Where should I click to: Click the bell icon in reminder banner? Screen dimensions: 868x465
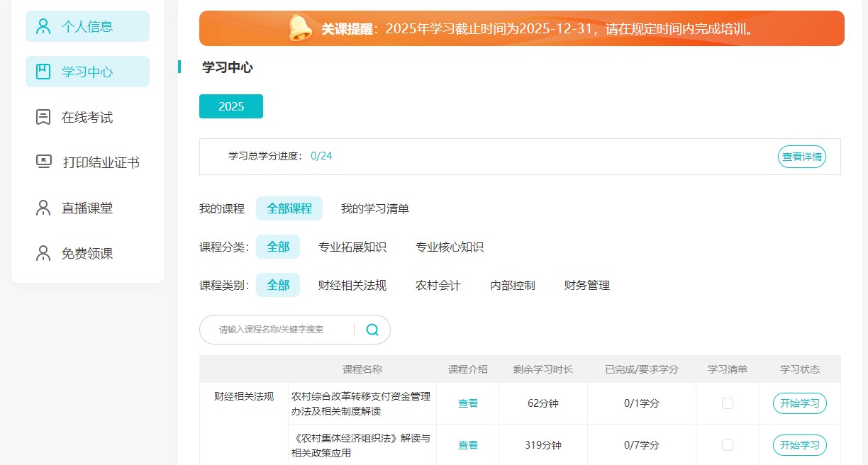(300, 28)
